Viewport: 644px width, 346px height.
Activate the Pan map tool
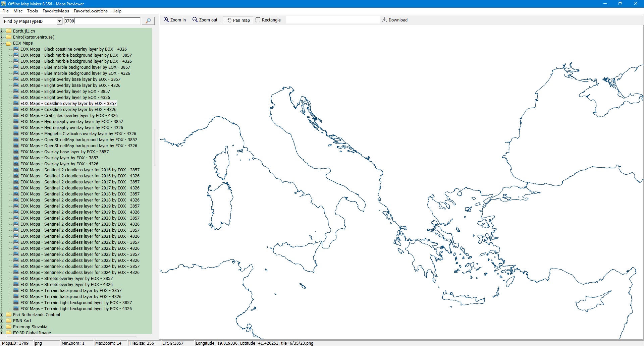pyautogui.click(x=238, y=20)
